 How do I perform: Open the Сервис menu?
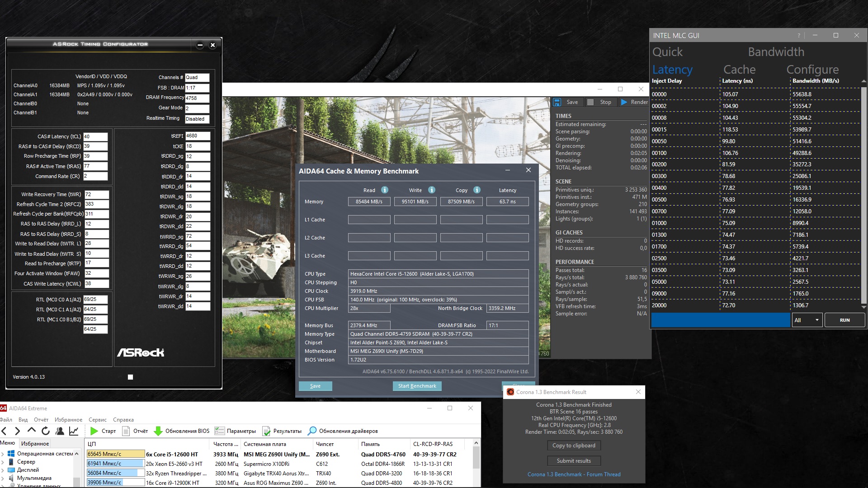(98, 420)
